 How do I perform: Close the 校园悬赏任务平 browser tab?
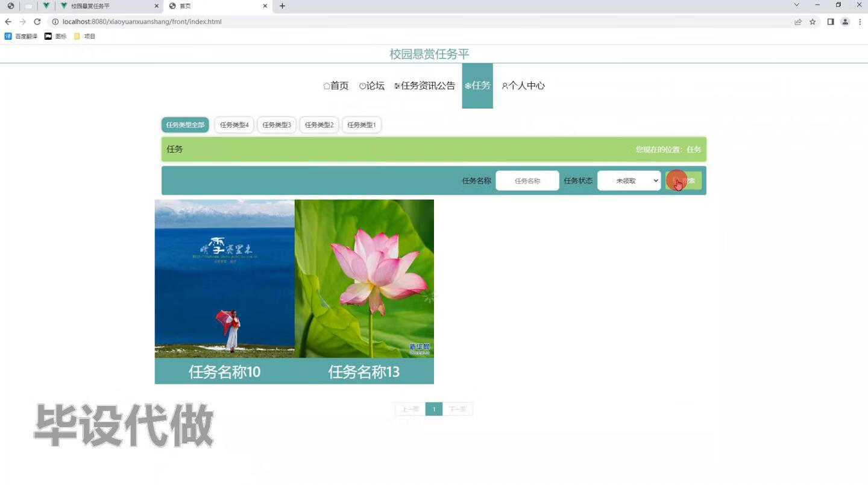click(x=157, y=6)
